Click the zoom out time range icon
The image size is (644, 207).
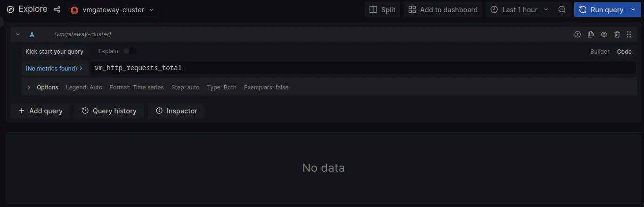[562, 9]
